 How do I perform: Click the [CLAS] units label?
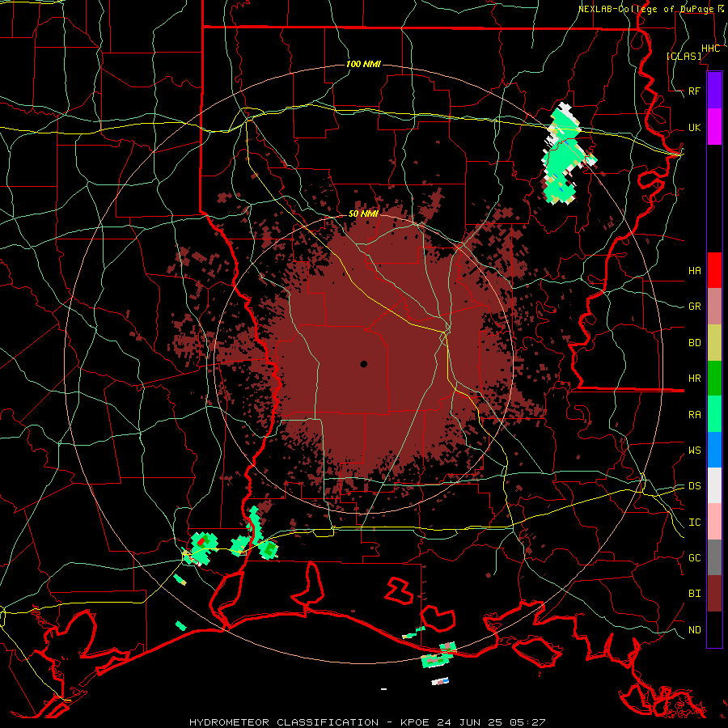tap(684, 56)
